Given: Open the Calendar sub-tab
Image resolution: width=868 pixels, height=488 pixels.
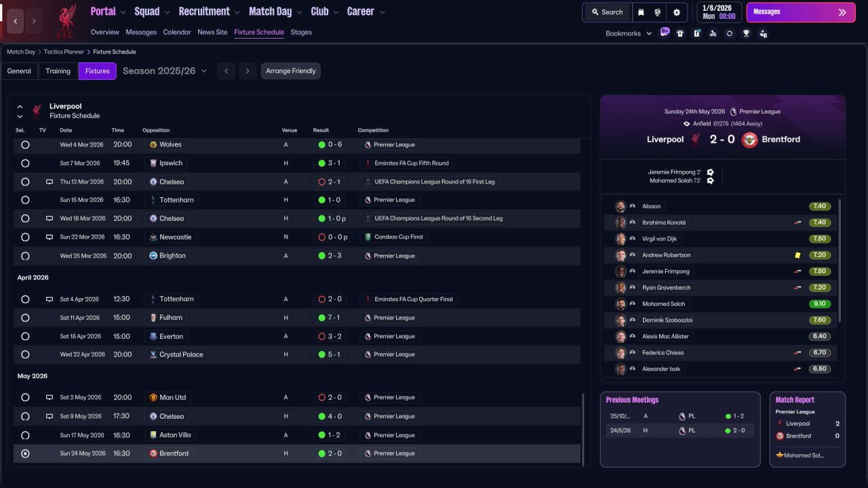Looking at the screenshot, I should 177,32.
